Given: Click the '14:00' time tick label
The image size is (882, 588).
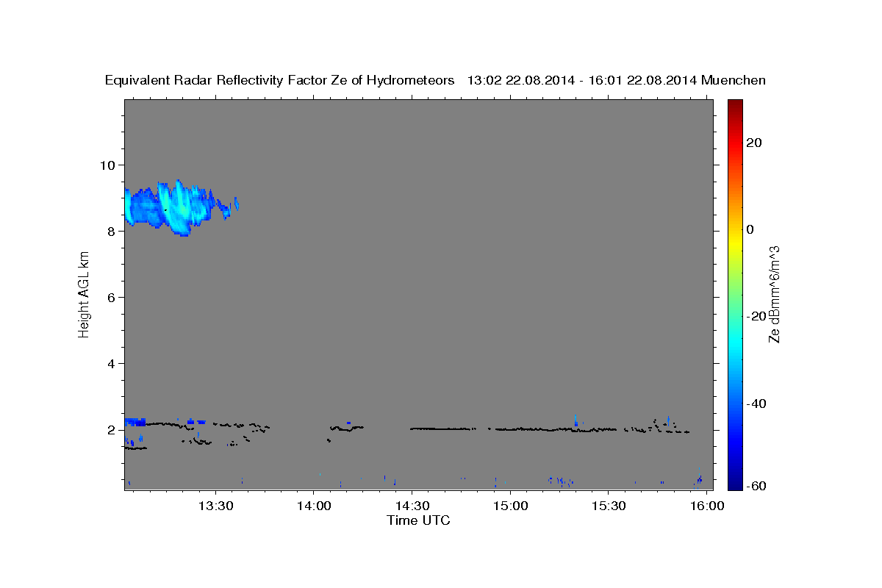Looking at the screenshot, I should (x=314, y=506).
